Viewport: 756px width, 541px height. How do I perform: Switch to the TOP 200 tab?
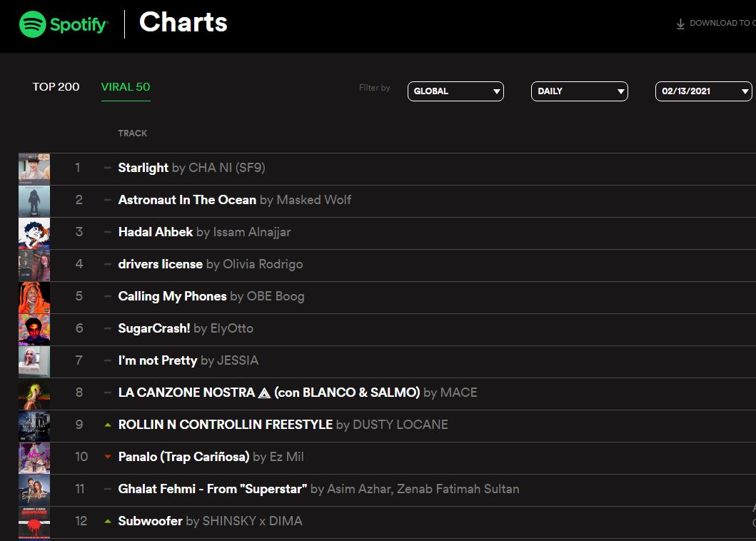pyautogui.click(x=56, y=87)
